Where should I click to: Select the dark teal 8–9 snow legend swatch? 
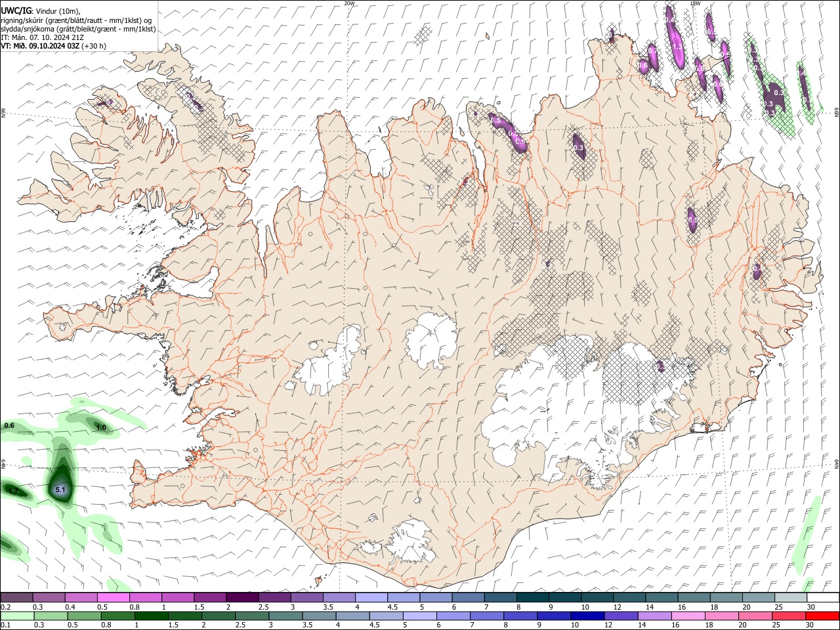click(x=533, y=597)
